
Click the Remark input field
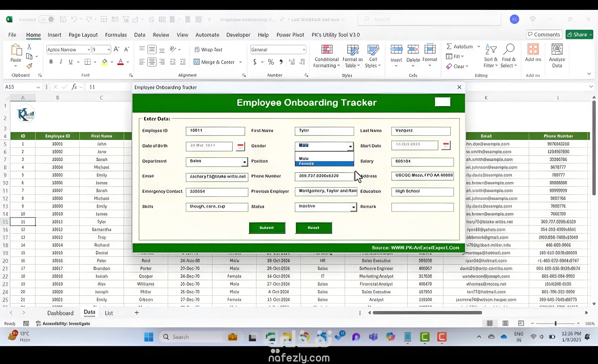tap(422, 207)
